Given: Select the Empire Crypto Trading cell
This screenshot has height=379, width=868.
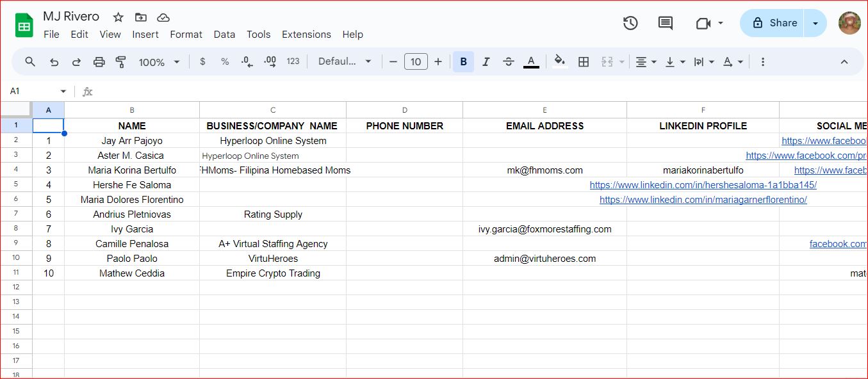Looking at the screenshot, I should click(x=273, y=273).
